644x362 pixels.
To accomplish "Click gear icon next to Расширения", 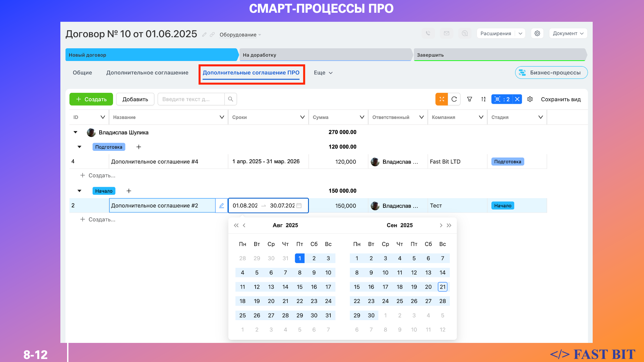I will (x=537, y=34).
